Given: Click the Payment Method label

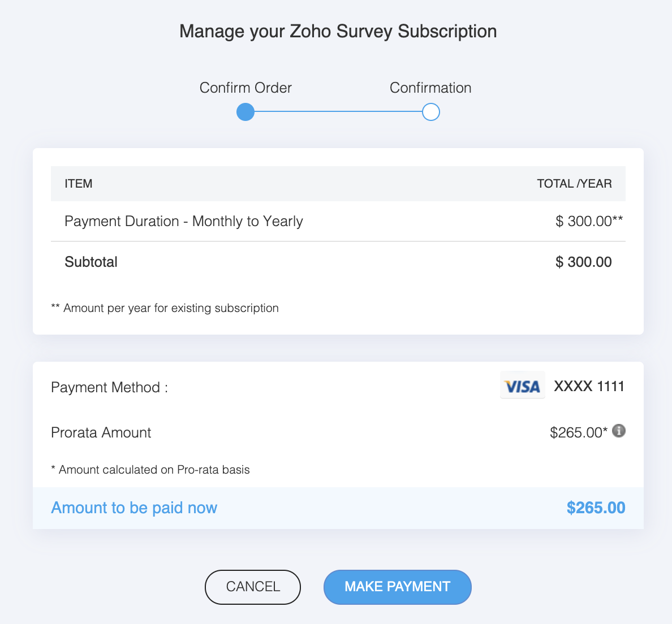Looking at the screenshot, I should tap(109, 387).
